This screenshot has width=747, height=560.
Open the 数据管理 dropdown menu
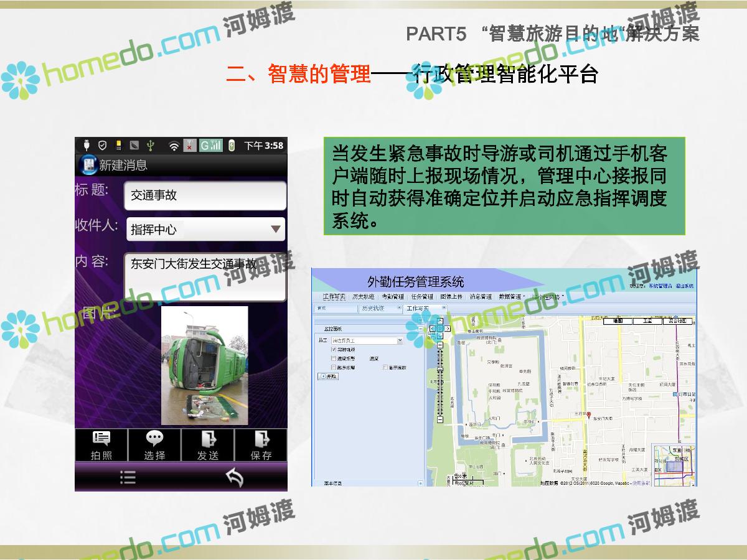coord(512,297)
